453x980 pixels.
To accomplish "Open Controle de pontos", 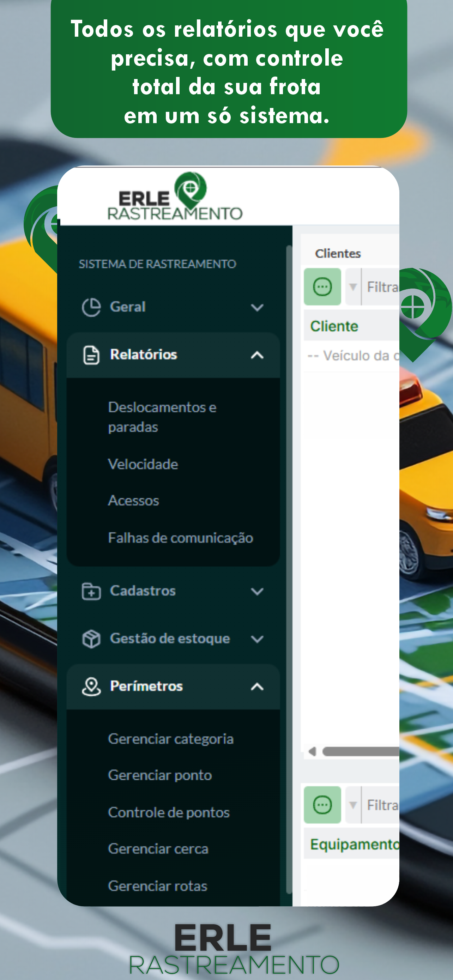I will 169,812.
